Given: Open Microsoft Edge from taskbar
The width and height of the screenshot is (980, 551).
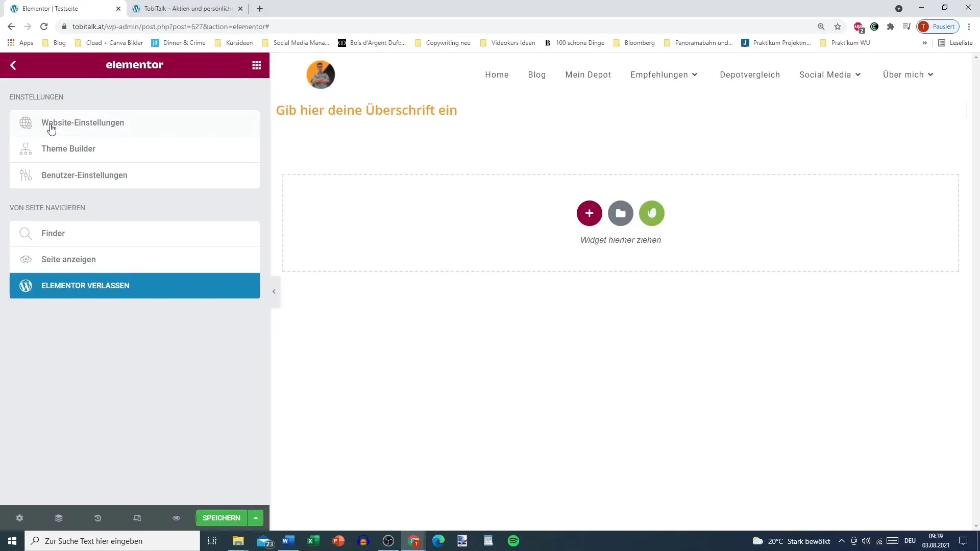Looking at the screenshot, I should point(438,541).
